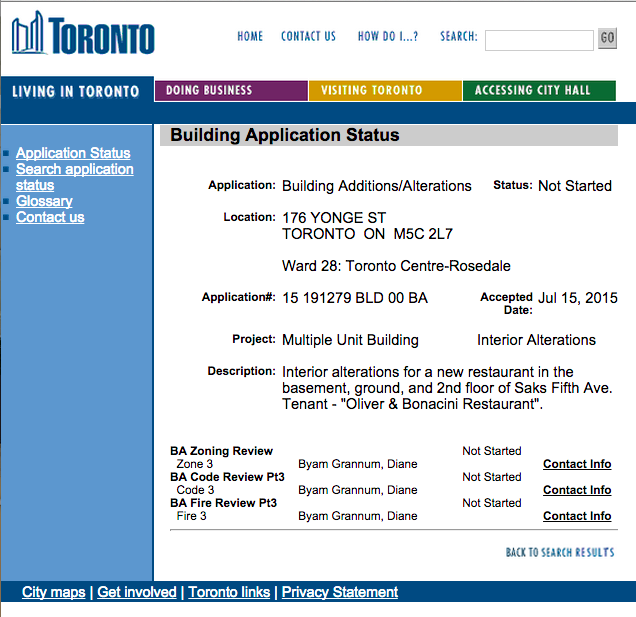The height and width of the screenshot is (617, 636).
Task: Open the CONTACT US header link
Action: [309, 37]
